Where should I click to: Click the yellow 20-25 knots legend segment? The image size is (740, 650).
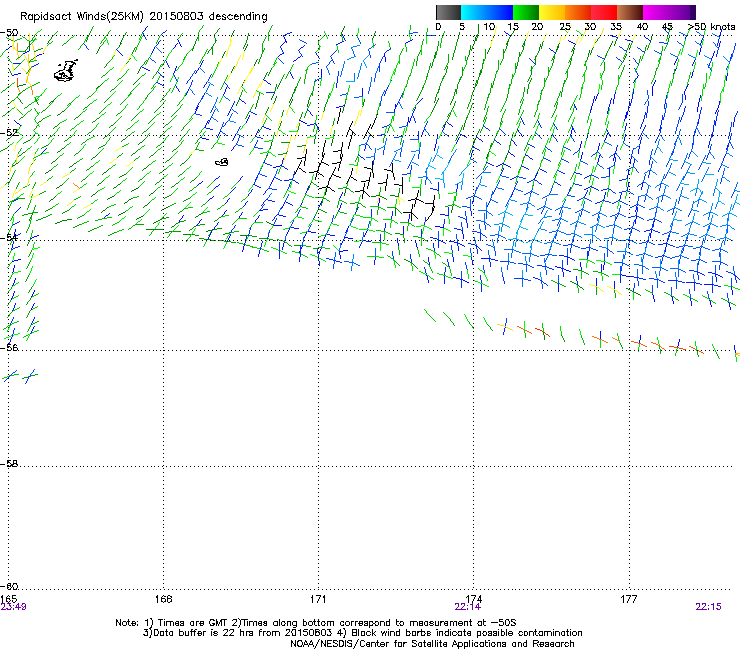[x=552, y=12]
